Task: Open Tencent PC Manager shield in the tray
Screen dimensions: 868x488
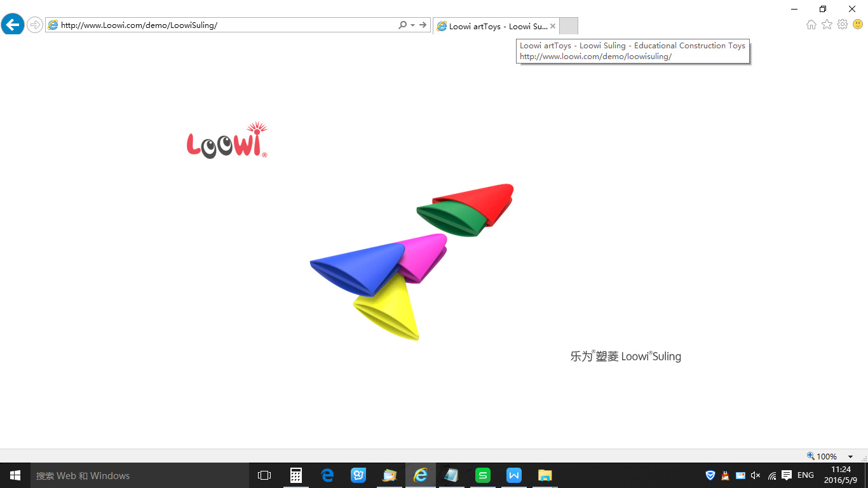Action: click(x=710, y=475)
